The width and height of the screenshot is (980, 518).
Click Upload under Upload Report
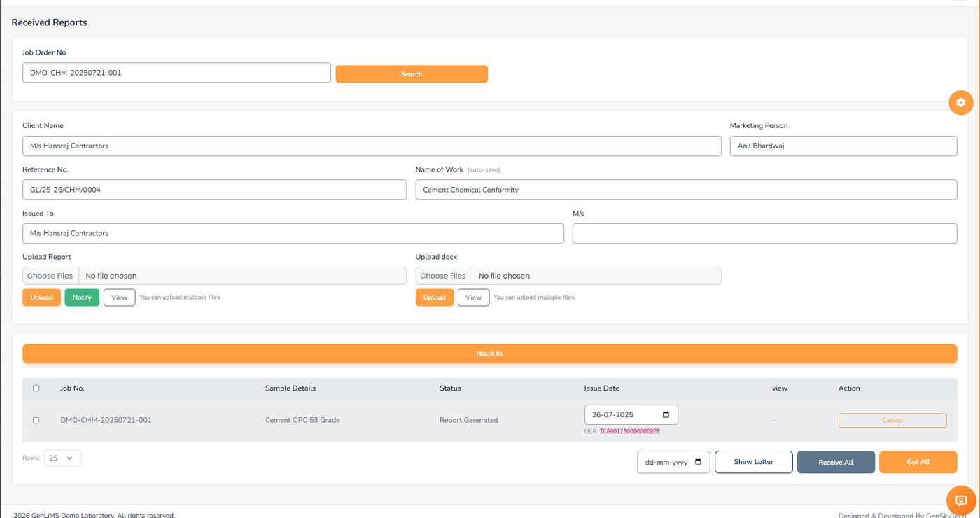(x=41, y=297)
